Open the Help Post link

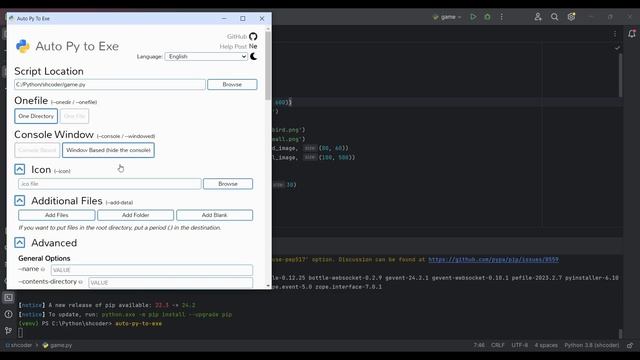233,47
